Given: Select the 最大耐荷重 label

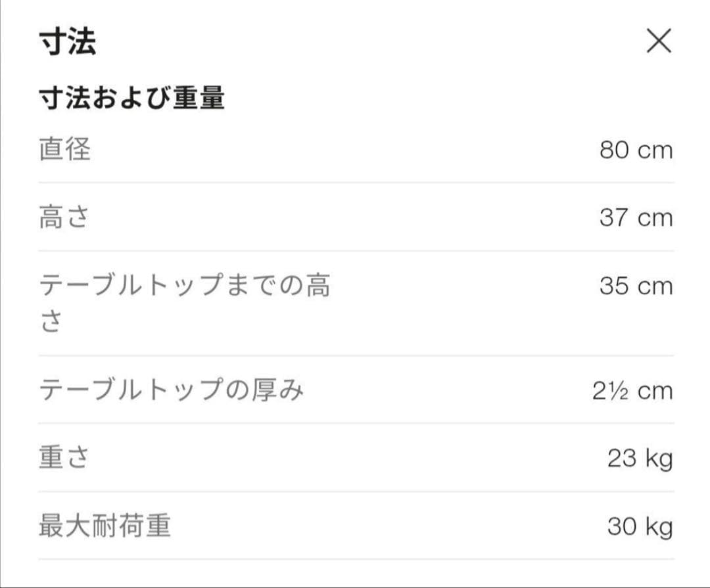Looking at the screenshot, I should pyautogui.click(x=105, y=526).
